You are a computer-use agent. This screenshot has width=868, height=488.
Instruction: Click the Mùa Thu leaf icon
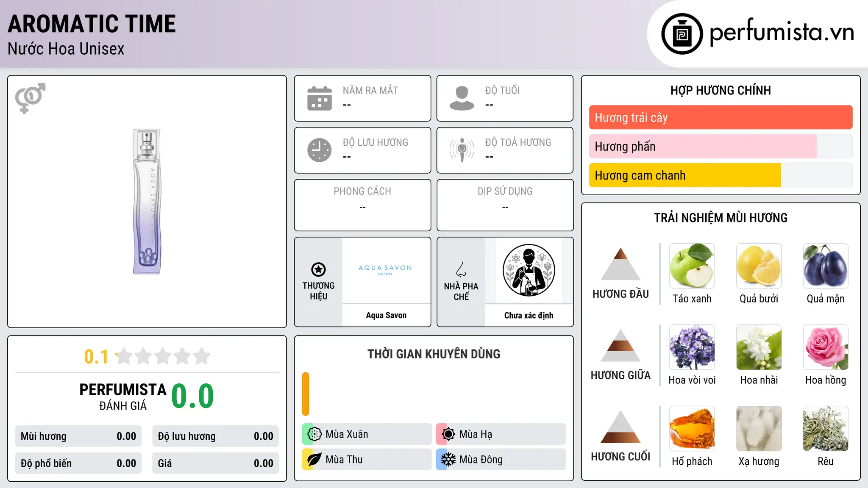tap(314, 460)
